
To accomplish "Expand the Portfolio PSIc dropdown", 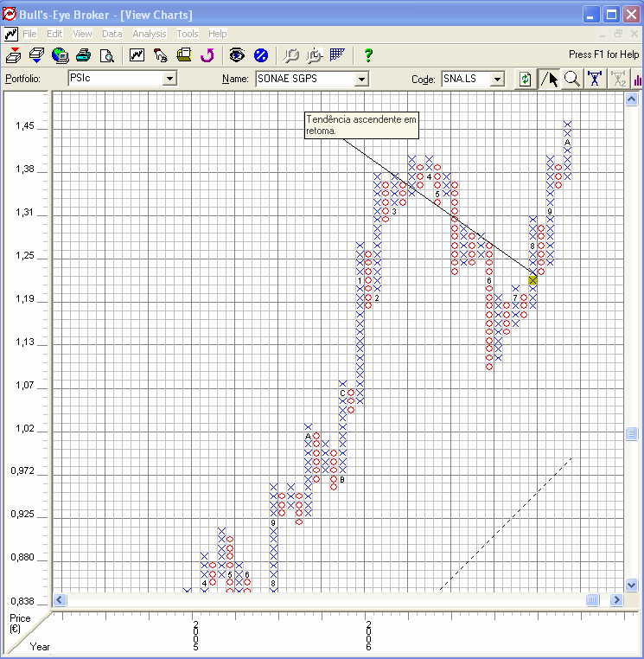I will 169,78.
